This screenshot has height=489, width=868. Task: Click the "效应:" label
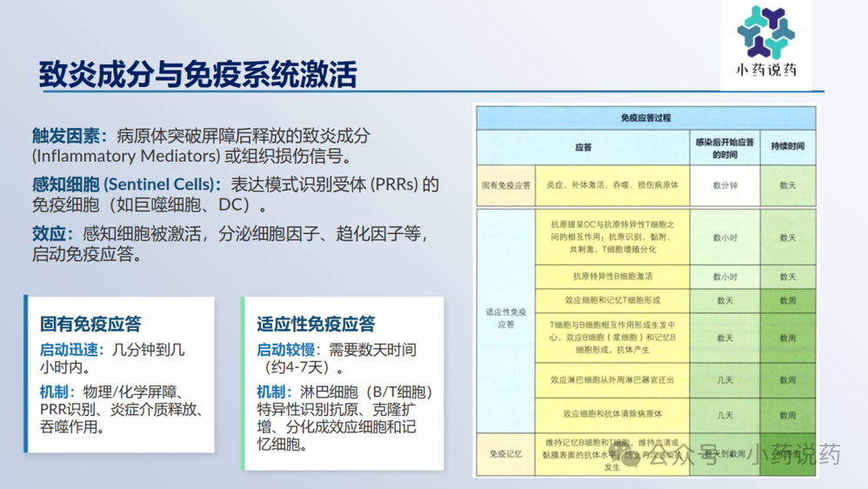pyautogui.click(x=52, y=234)
